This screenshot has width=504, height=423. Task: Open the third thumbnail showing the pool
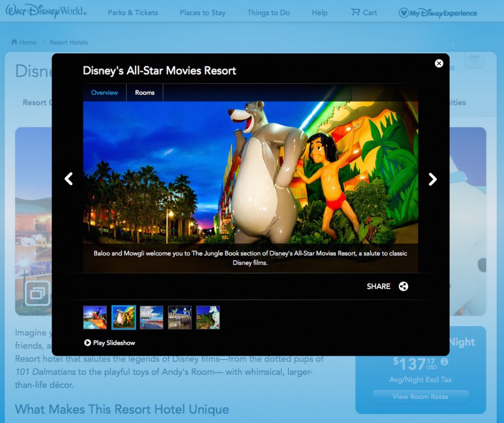click(x=151, y=318)
